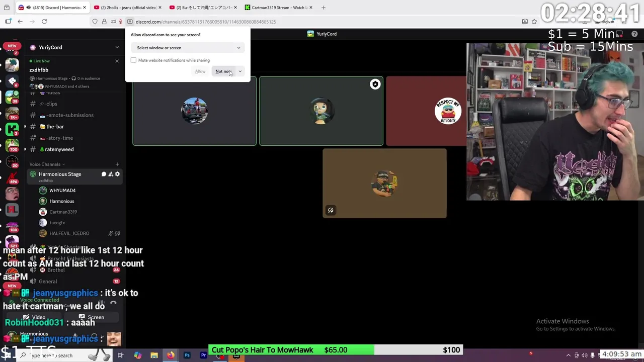Open the server with 700 notification badge
Screen dimensions: 644x362
[x=12, y=145]
